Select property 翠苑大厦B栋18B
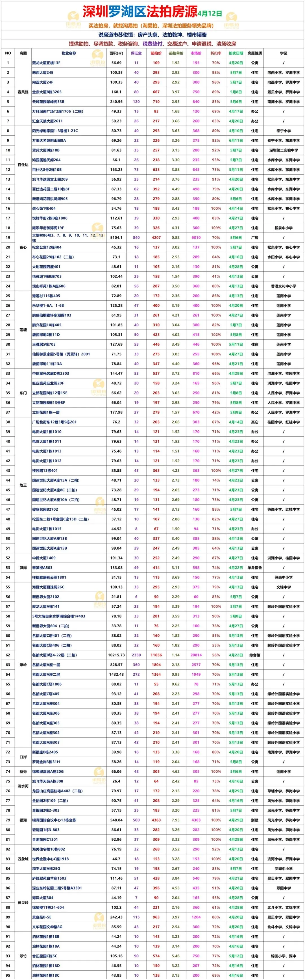This screenshot has width=305, height=980. click(46, 150)
